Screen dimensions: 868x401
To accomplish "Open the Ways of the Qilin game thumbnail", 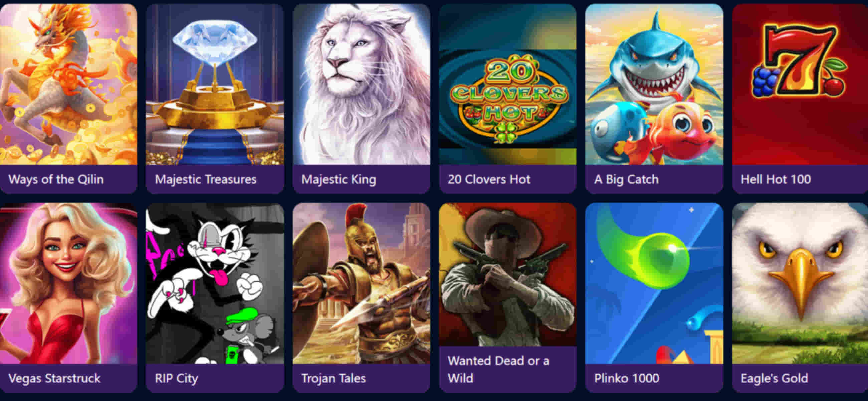I will point(68,84).
